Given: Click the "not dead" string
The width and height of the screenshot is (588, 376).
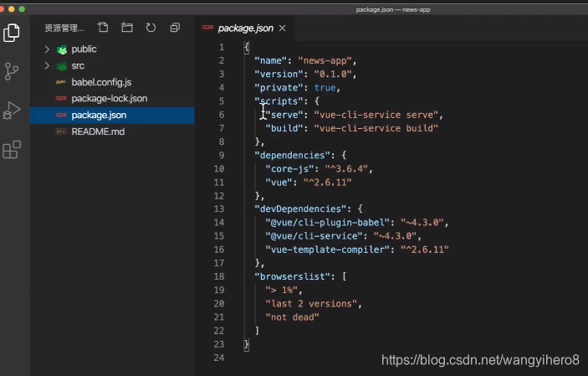Looking at the screenshot, I should [292, 317].
